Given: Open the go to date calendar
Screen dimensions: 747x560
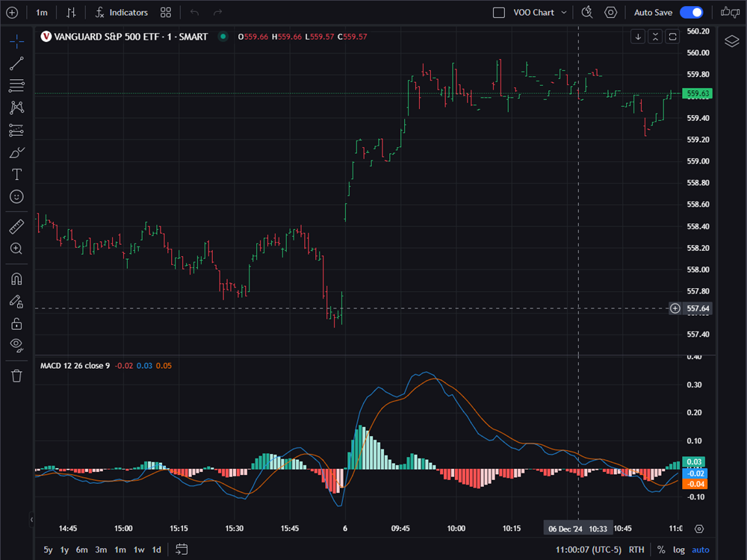Looking at the screenshot, I should (182, 550).
